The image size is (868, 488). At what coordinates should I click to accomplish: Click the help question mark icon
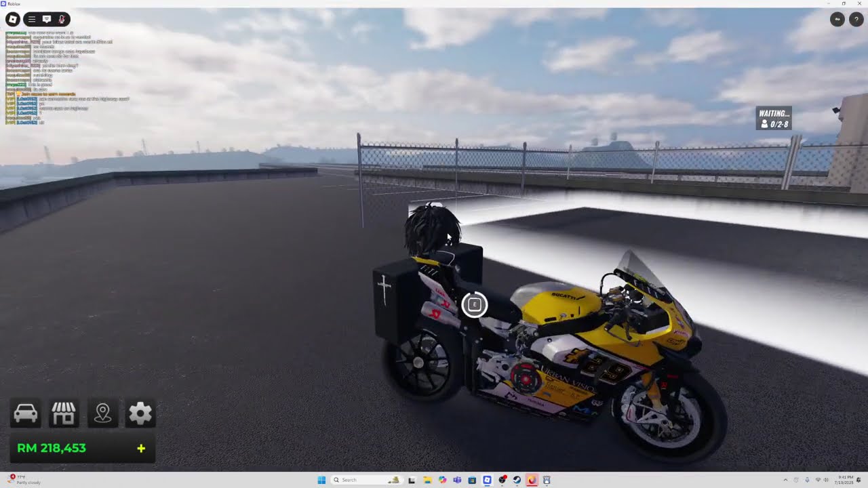(x=856, y=20)
